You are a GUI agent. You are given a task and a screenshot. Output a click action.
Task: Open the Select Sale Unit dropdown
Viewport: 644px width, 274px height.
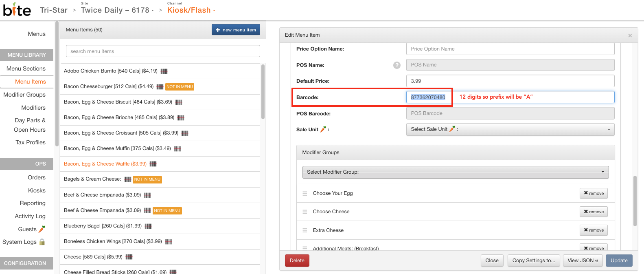coord(510,129)
